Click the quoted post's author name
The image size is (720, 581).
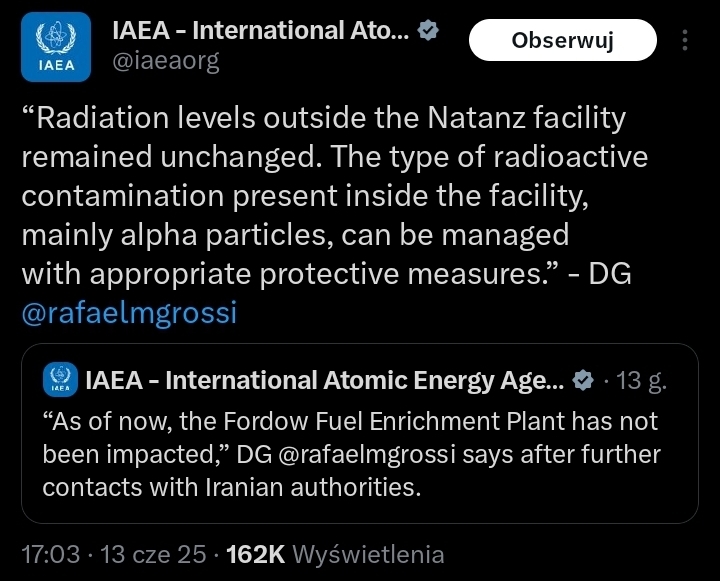325,380
